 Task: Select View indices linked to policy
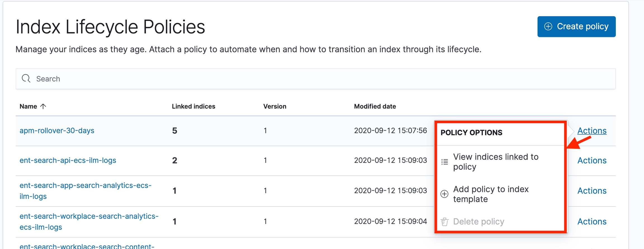[496, 162]
